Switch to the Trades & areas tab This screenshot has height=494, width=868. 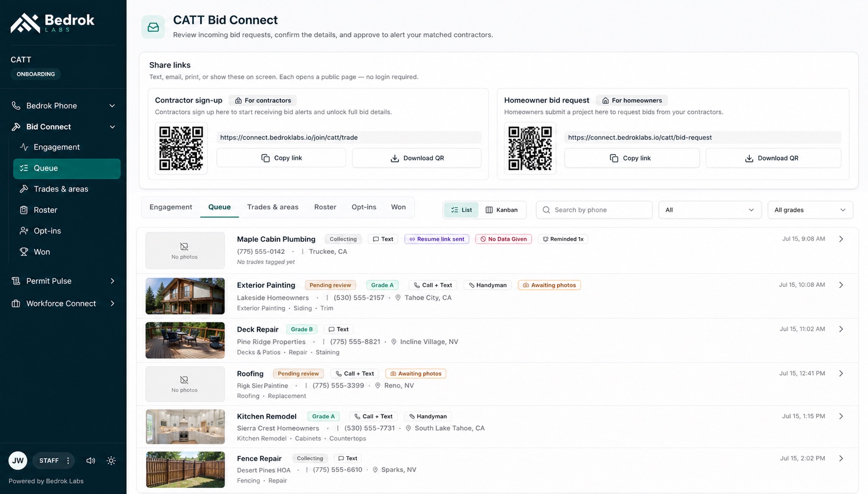coord(273,207)
